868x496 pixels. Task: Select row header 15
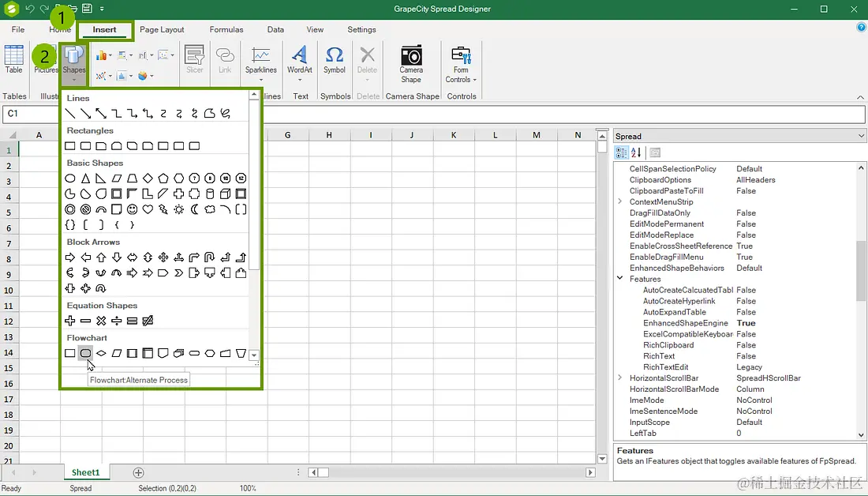coord(9,368)
